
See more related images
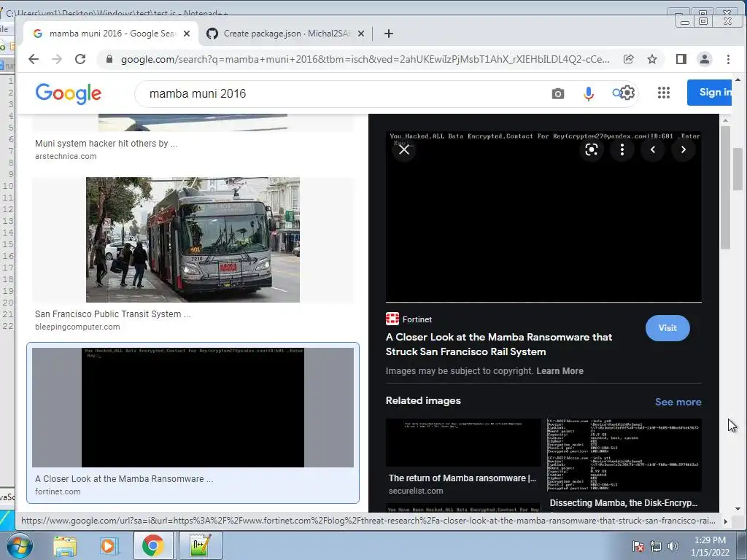[x=678, y=402]
